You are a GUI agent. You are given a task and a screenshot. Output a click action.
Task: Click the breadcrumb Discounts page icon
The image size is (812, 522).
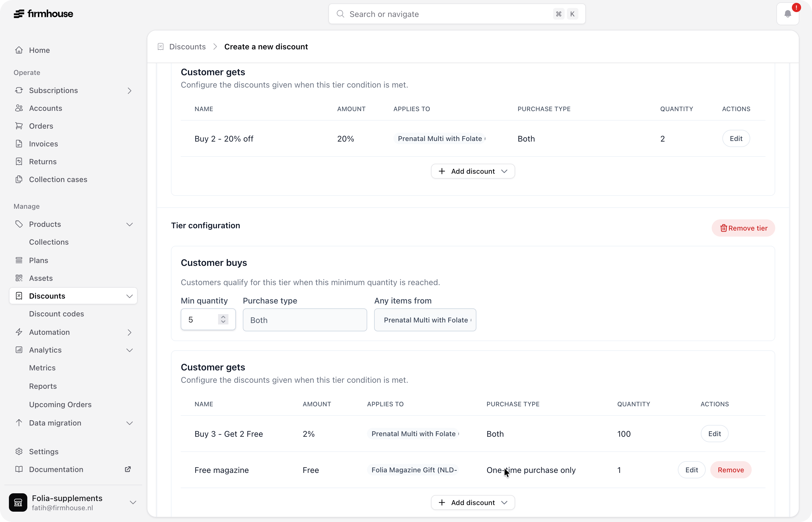161,47
